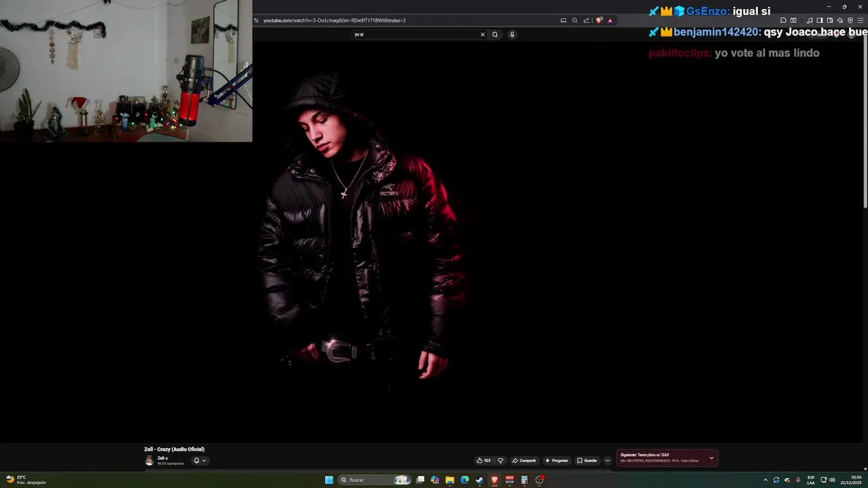Image resolution: width=868 pixels, height=488 pixels.
Task: Run search with the magnifier icon
Action: point(495,35)
